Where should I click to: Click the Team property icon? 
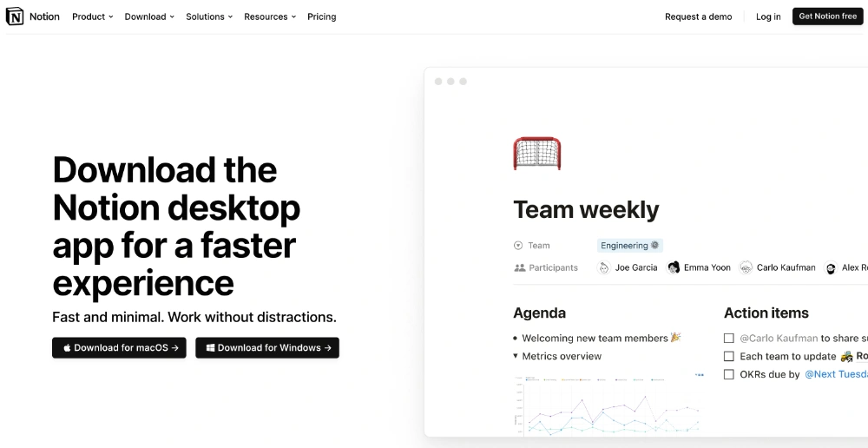[x=518, y=246]
